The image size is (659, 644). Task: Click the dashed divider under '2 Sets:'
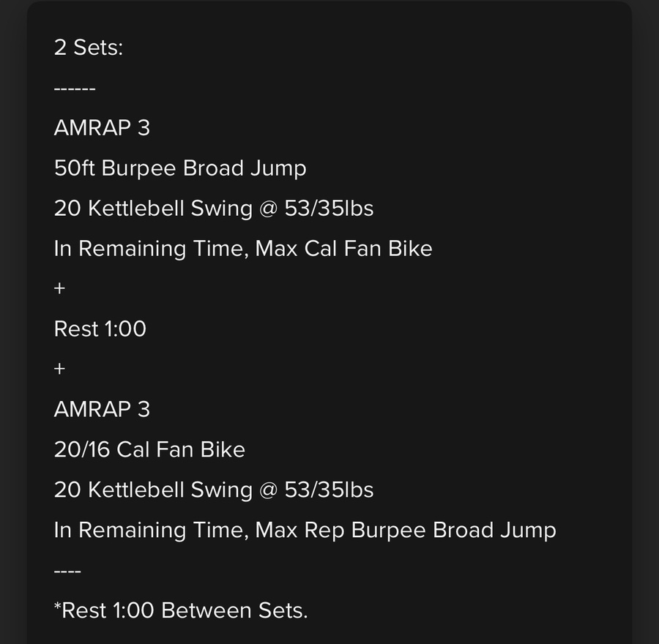[x=75, y=89]
